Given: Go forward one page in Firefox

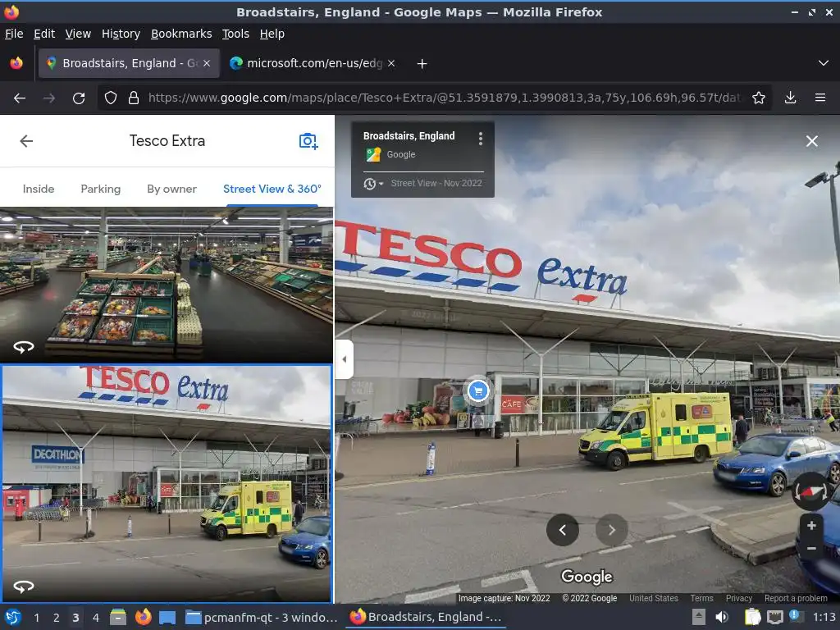Looking at the screenshot, I should [x=48, y=98].
